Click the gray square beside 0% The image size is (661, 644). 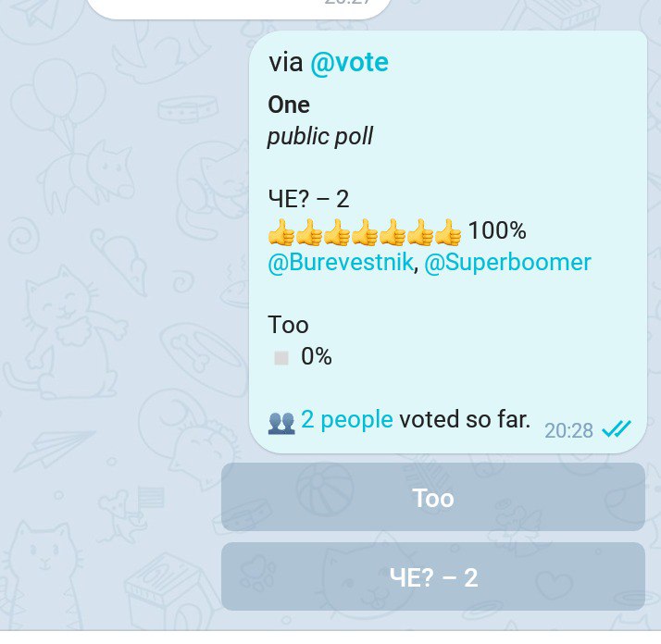(281, 357)
